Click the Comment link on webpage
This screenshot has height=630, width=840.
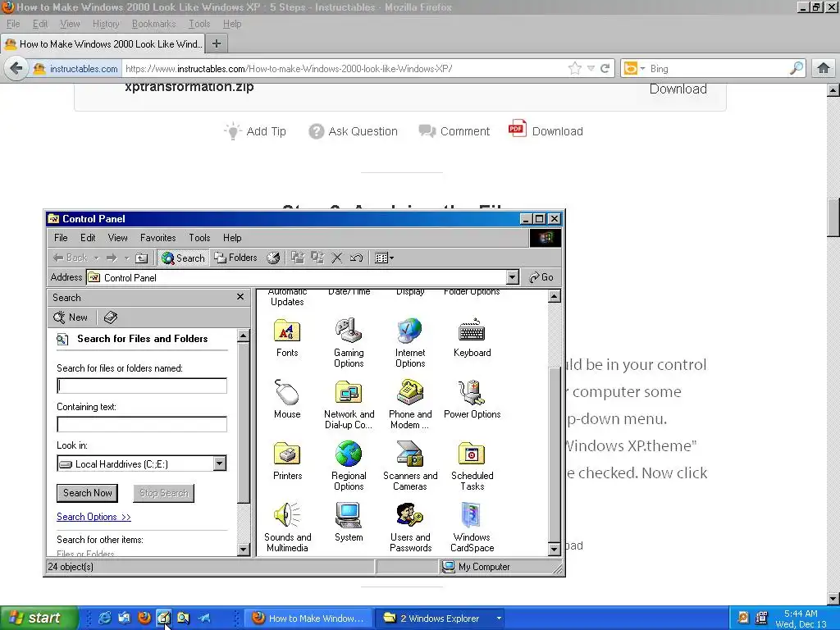click(x=454, y=131)
